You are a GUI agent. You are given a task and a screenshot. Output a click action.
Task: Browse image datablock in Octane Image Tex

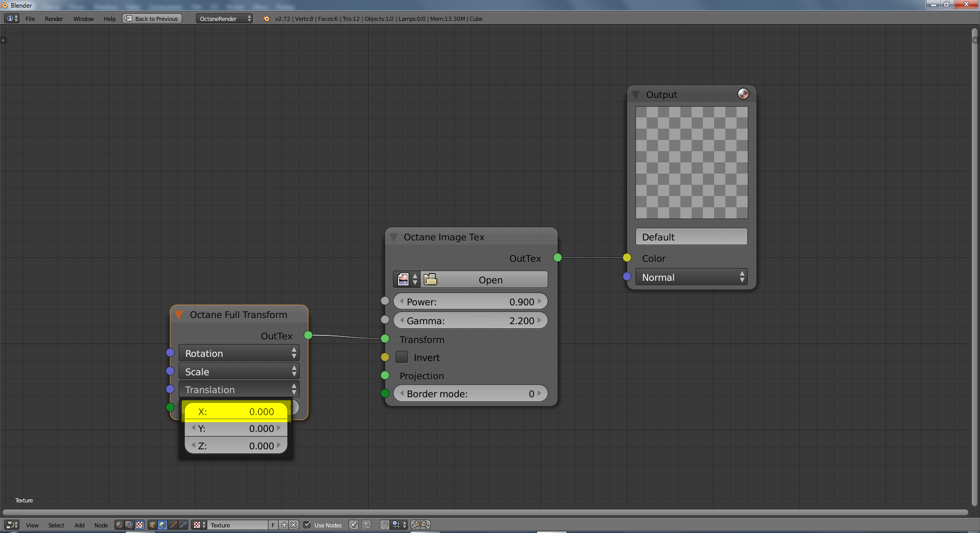point(407,279)
